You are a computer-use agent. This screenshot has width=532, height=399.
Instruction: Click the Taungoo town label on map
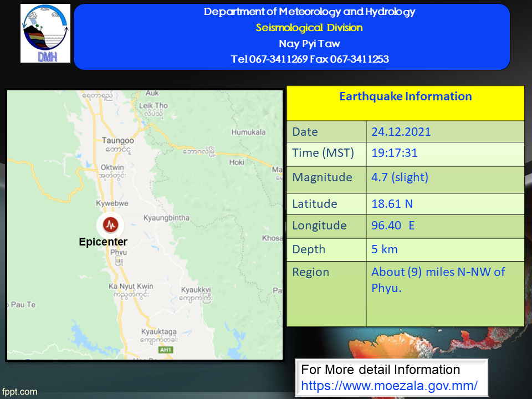coord(117,140)
